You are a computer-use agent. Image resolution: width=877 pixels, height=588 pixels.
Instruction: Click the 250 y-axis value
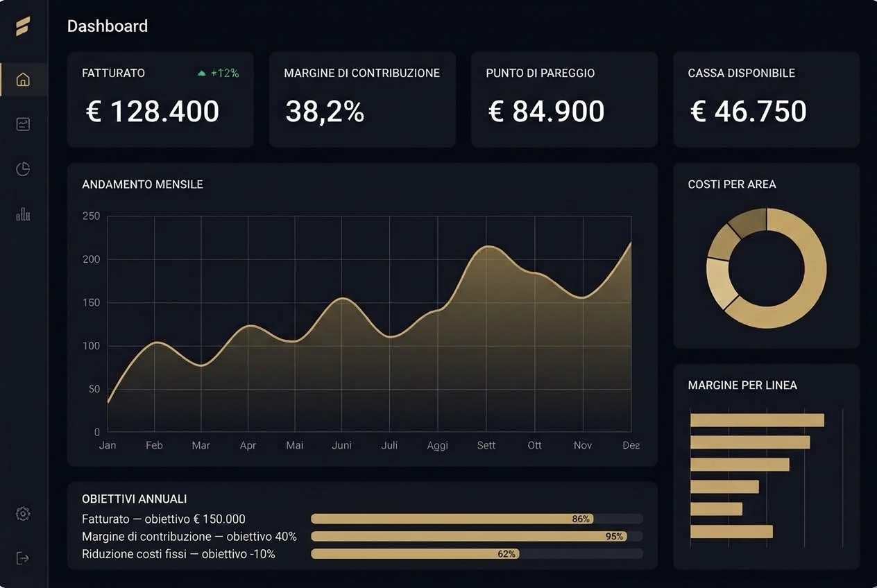tap(92, 216)
